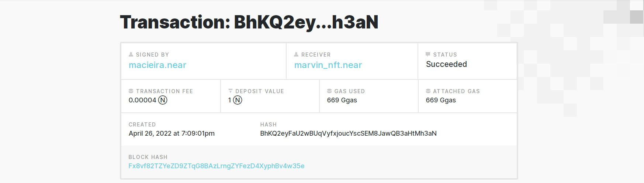Click the funnel icon beside Deposit Value
Viewport: 644px width, 183px height.
point(231,91)
